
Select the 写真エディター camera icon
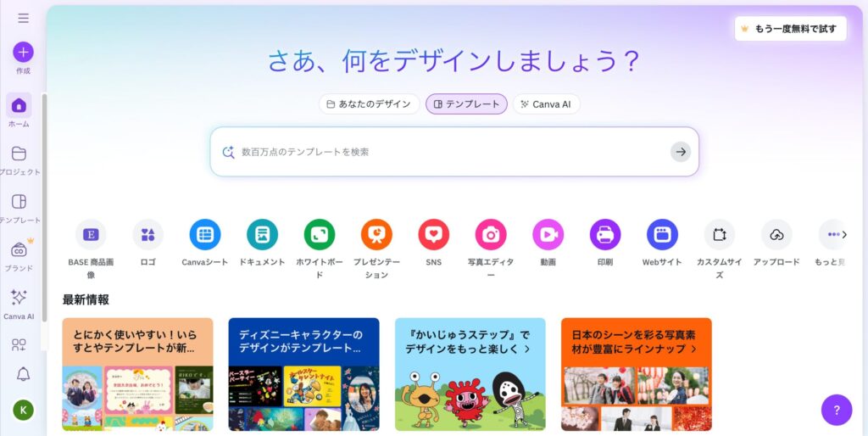point(491,234)
